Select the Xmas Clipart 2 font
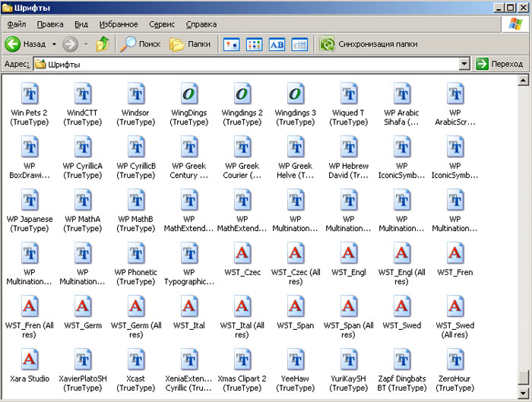Screen dimensions: 532x402 242,359
